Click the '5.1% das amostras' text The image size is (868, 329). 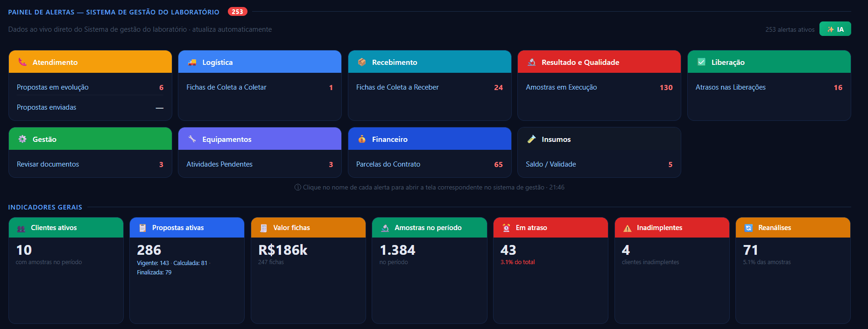(767, 262)
